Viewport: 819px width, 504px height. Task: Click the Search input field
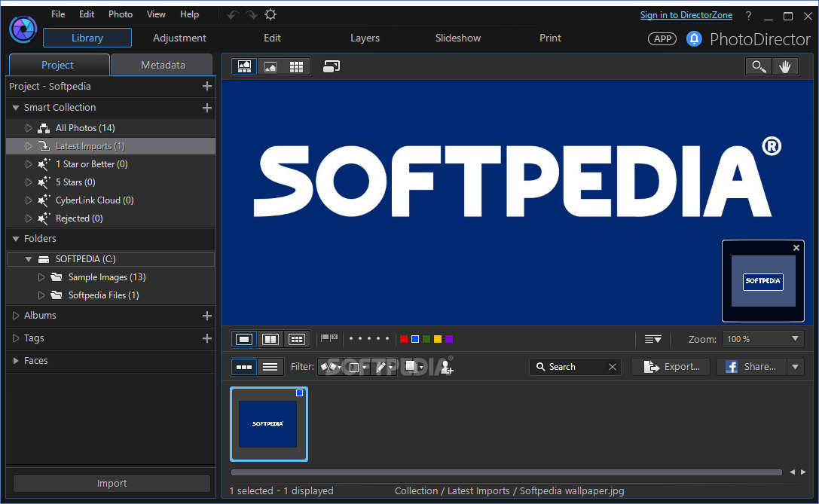[575, 367]
